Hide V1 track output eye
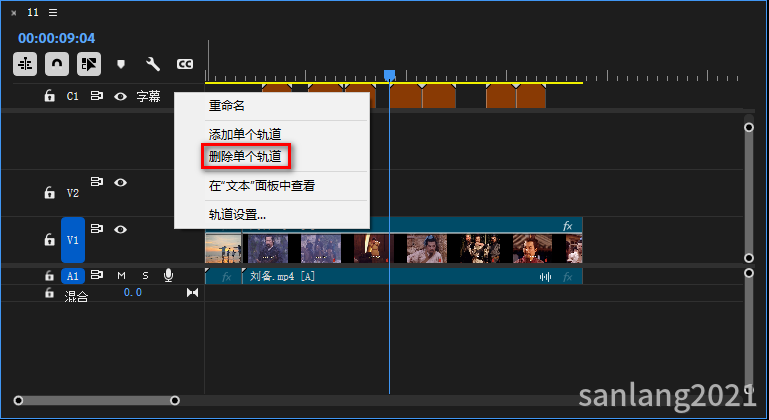Screen dimensions: 769x420 tap(120, 230)
